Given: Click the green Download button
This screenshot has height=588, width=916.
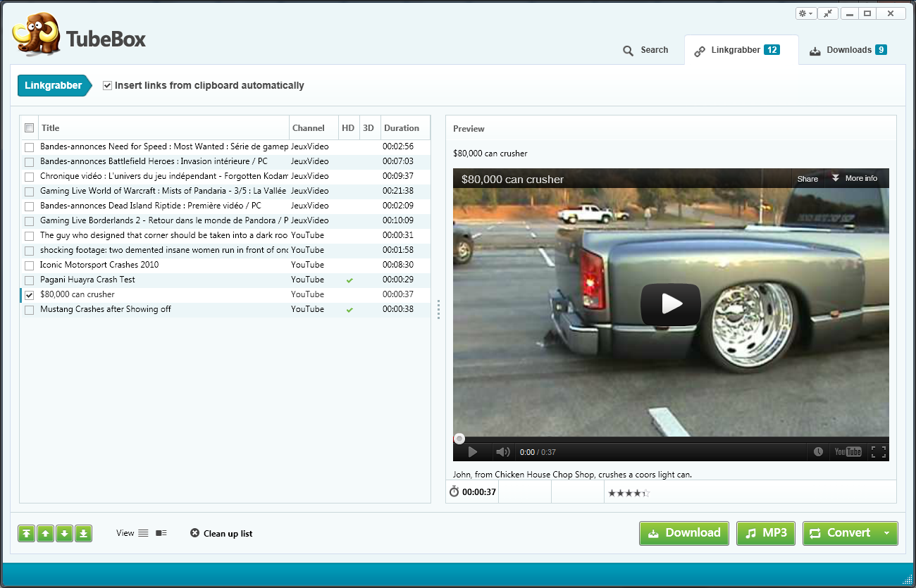Looking at the screenshot, I should coord(684,533).
